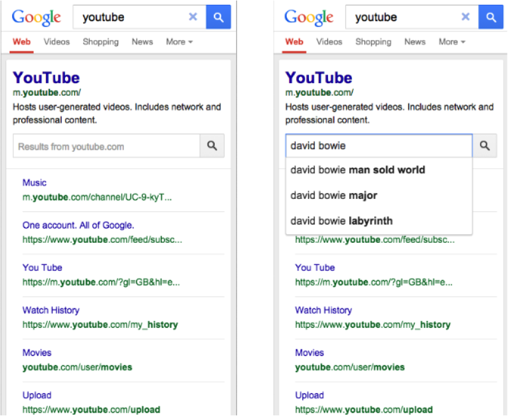The height and width of the screenshot is (420, 508).
Task: Clear the right Google search box text
Action: tap(466, 16)
